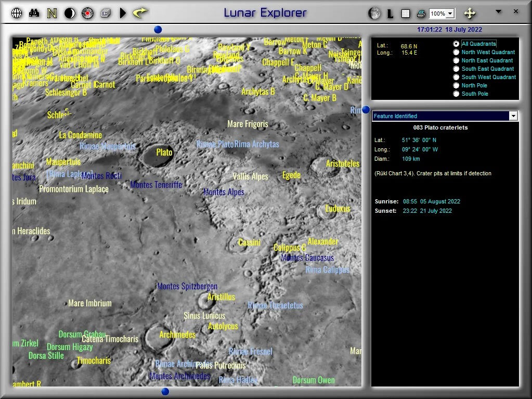Open the Feature Identified dropdown arrow
The image size is (532, 399).
[x=513, y=116]
